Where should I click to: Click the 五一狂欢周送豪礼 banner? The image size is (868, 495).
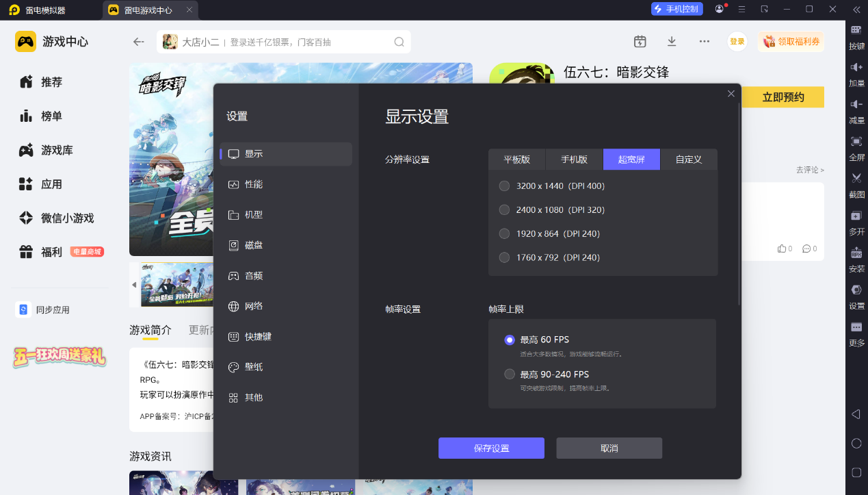point(59,357)
